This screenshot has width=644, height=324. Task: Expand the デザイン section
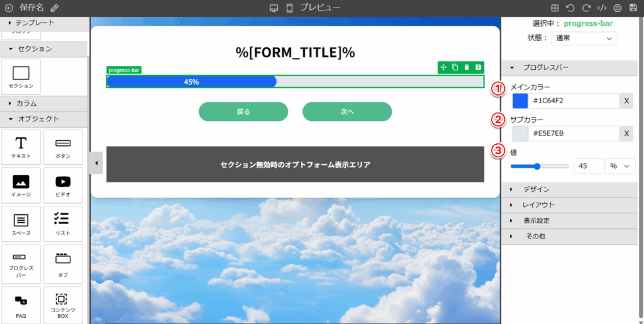[x=536, y=189]
